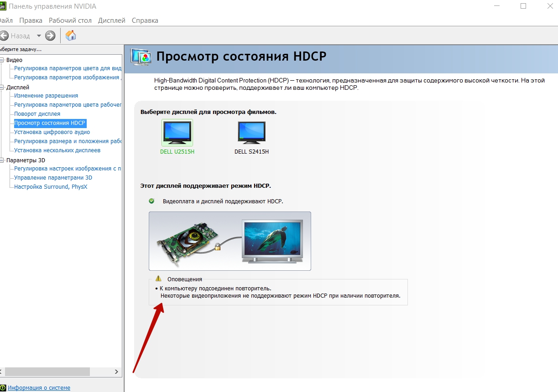Open the Файл menu
Viewport: 558px width, 392px height.
click(x=6, y=21)
